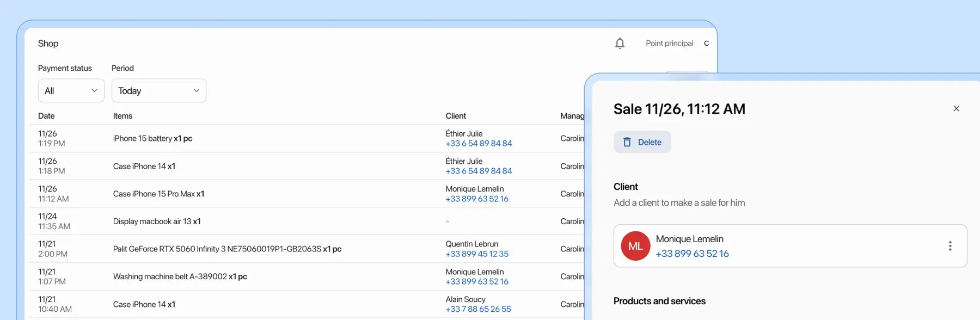Click the Shop page title
Image resolution: width=980 pixels, height=320 pixels.
(48, 44)
